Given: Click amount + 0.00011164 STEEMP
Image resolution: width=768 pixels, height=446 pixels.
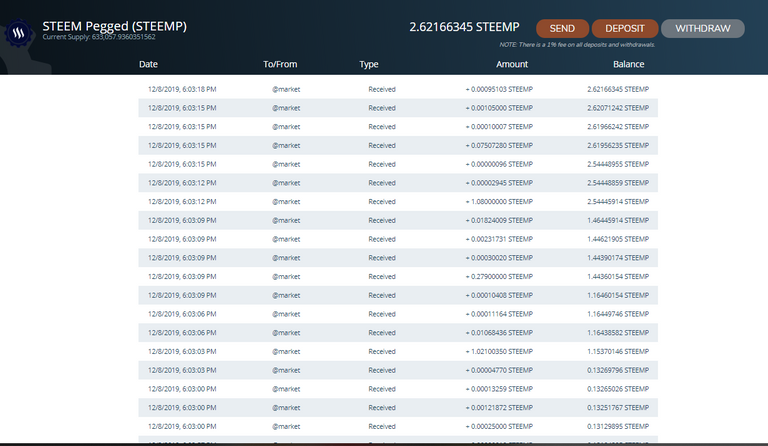Looking at the screenshot, I should [x=499, y=314].
